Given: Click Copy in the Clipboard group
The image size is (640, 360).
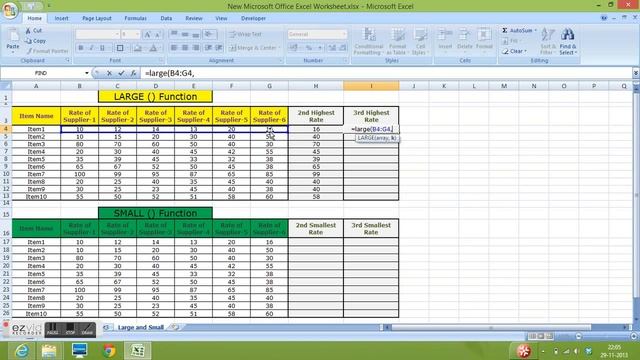Looking at the screenshot, I should pyautogui.click(x=35, y=41).
